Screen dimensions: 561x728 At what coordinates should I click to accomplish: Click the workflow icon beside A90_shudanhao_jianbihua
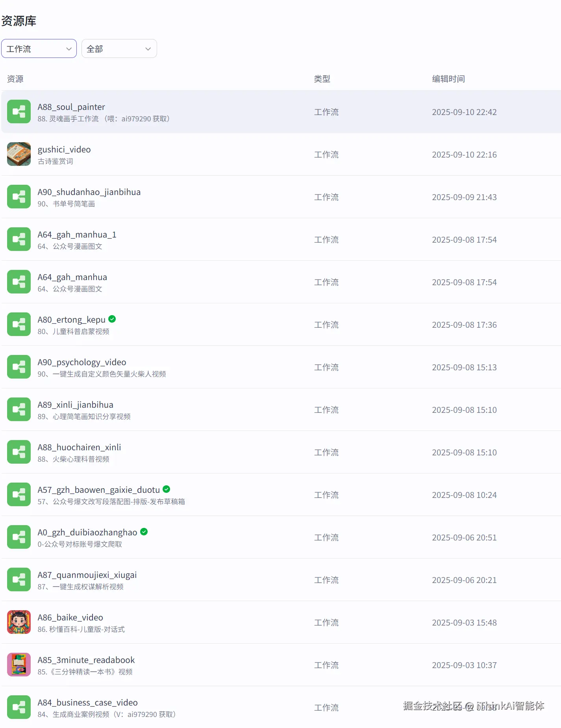click(x=19, y=197)
